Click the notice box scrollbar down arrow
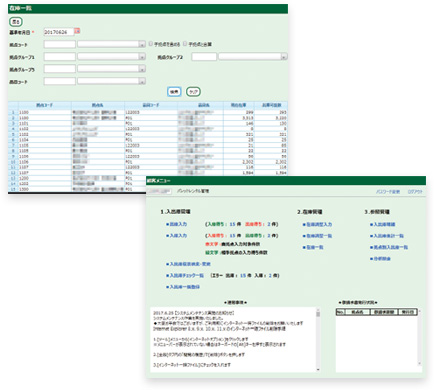 [x=318, y=369]
